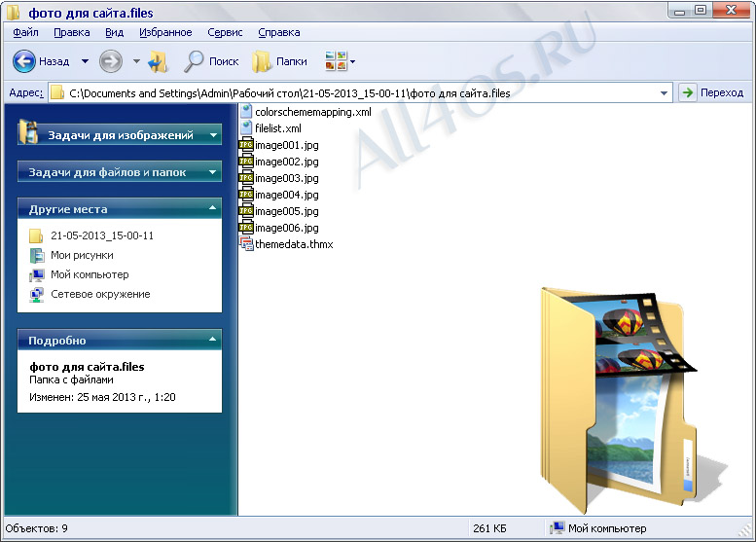This screenshot has width=756, height=542.
Task: Click the Forward arrow icon
Action: click(110, 61)
